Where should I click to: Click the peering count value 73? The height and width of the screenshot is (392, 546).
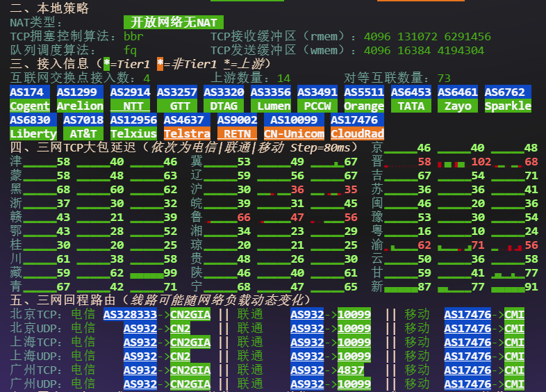445,78
